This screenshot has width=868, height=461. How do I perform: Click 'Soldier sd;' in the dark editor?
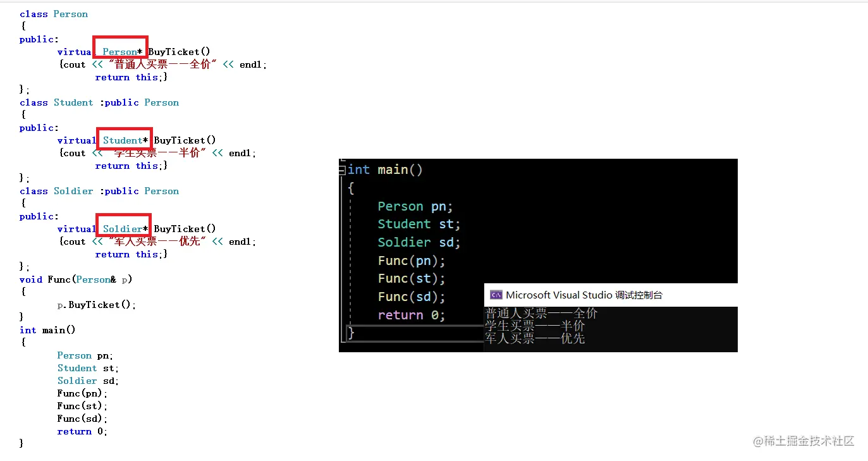pos(419,242)
